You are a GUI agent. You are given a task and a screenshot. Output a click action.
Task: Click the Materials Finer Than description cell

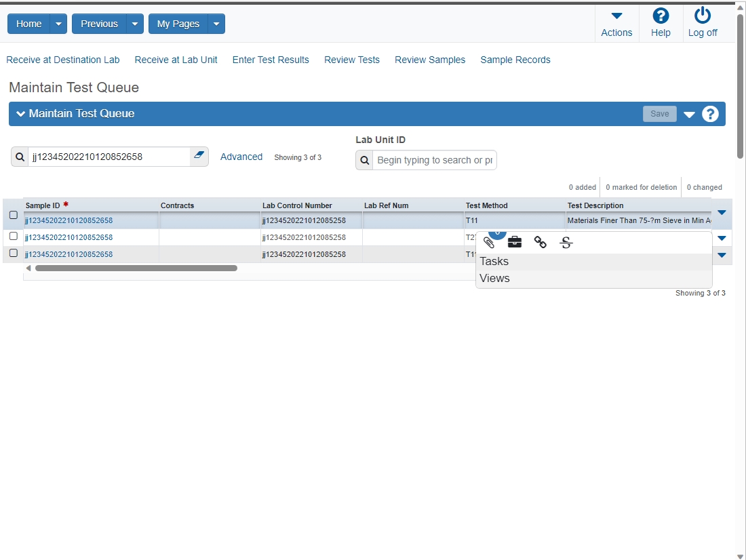[x=639, y=221]
